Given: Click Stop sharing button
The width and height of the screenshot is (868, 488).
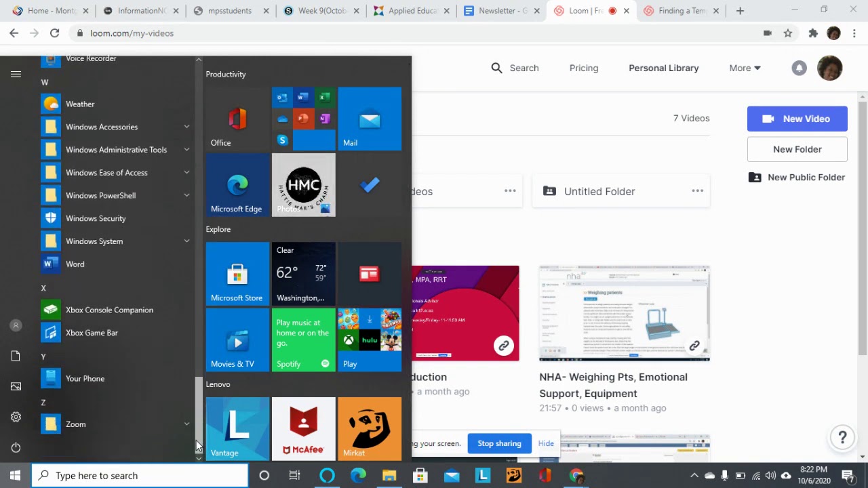Looking at the screenshot, I should [x=499, y=443].
